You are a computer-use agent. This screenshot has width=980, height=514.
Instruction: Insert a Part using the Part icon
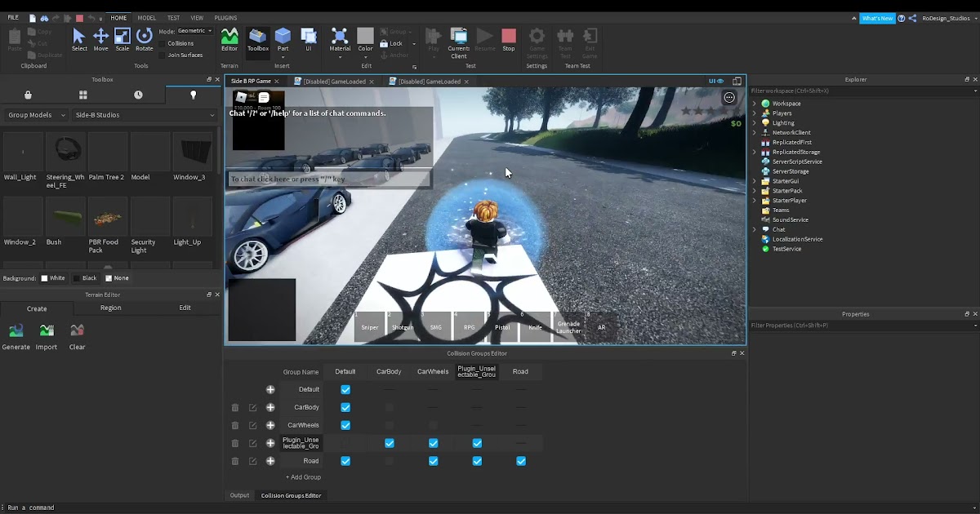tap(283, 37)
